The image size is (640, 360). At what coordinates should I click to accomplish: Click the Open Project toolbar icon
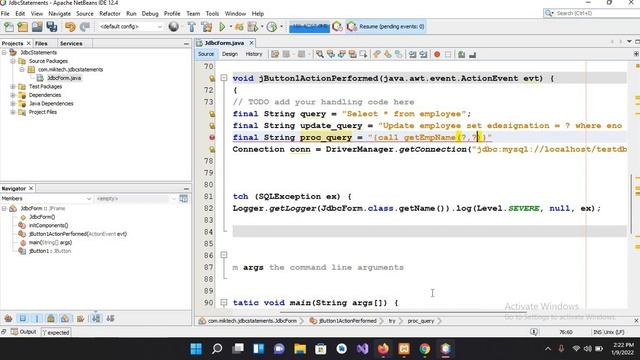(37, 27)
